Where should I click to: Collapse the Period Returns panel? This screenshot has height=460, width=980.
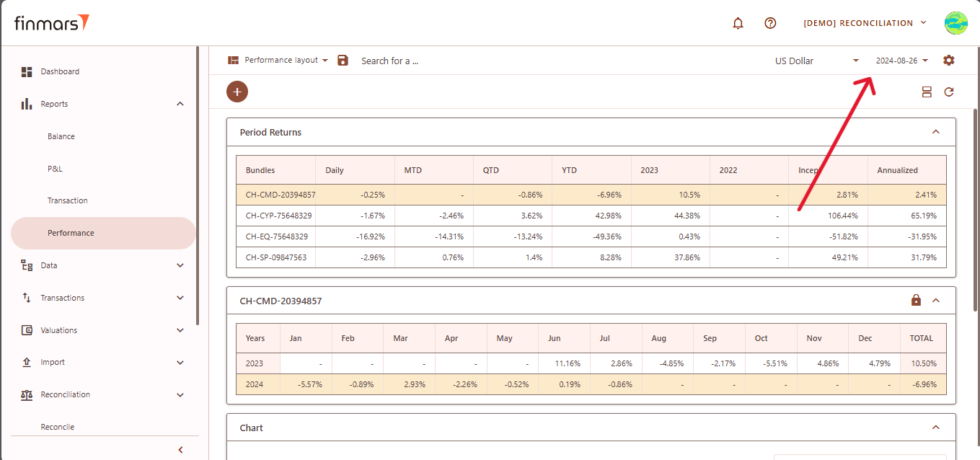click(936, 132)
